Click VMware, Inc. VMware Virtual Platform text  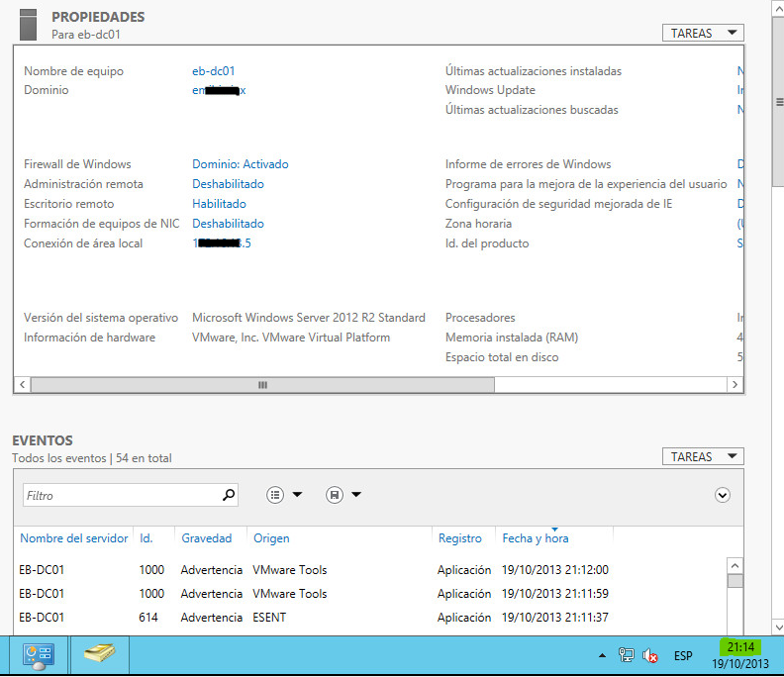(291, 338)
